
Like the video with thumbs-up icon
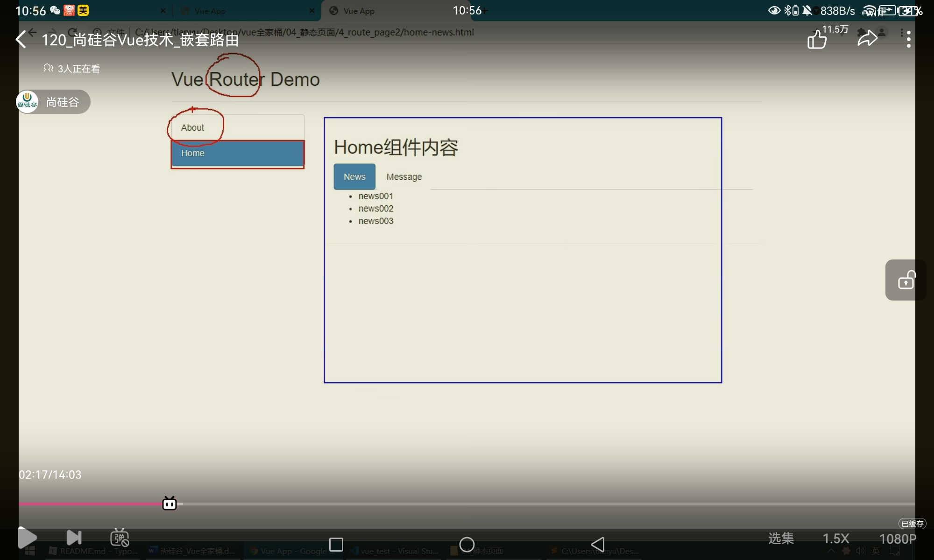(x=817, y=40)
